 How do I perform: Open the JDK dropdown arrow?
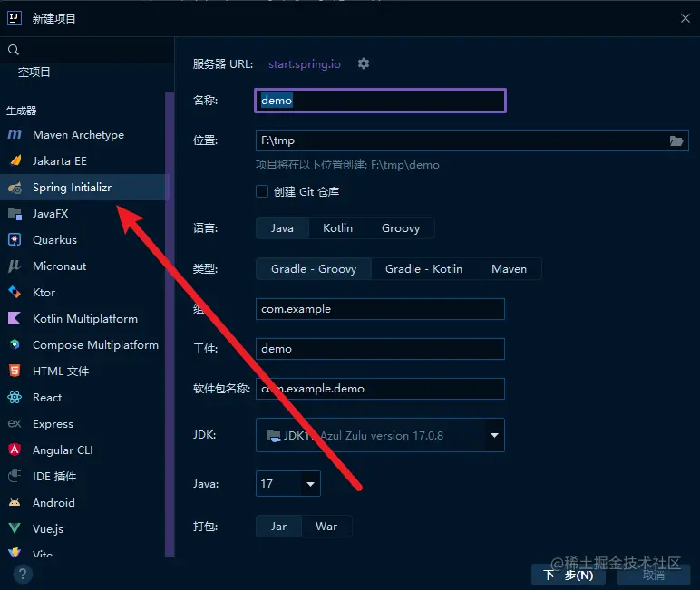click(494, 435)
